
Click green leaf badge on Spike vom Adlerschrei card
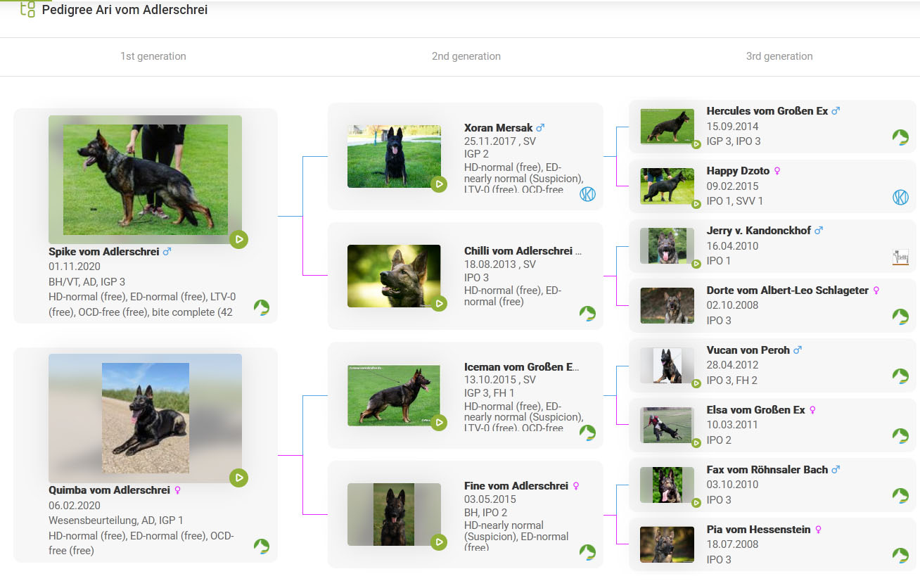tap(262, 307)
